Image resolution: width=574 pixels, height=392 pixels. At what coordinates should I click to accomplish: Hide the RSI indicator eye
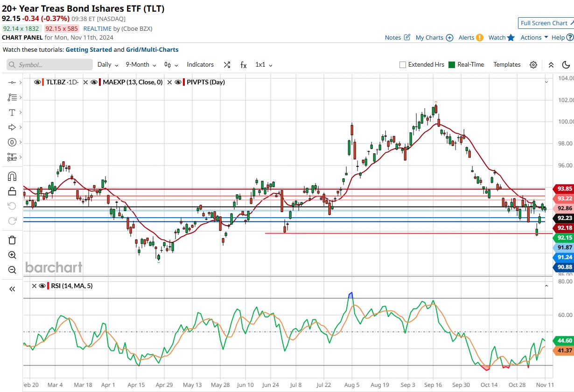pyautogui.click(x=42, y=286)
